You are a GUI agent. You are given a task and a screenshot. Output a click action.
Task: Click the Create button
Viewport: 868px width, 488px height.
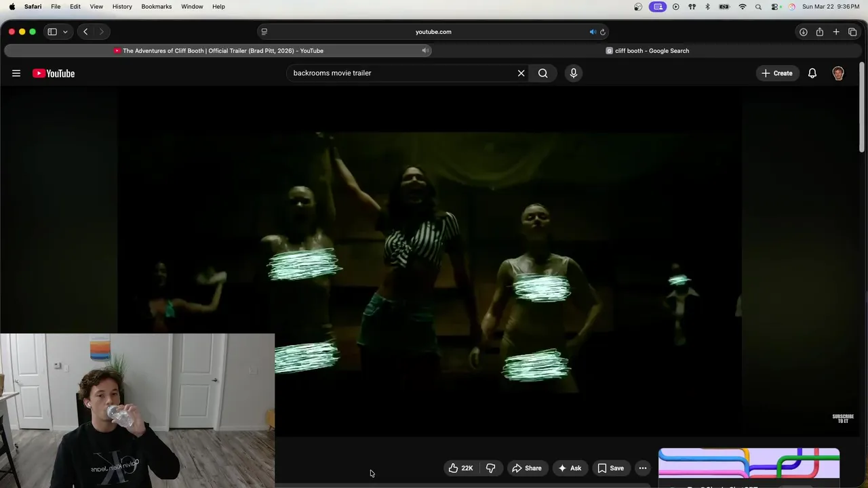tap(776, 73)
